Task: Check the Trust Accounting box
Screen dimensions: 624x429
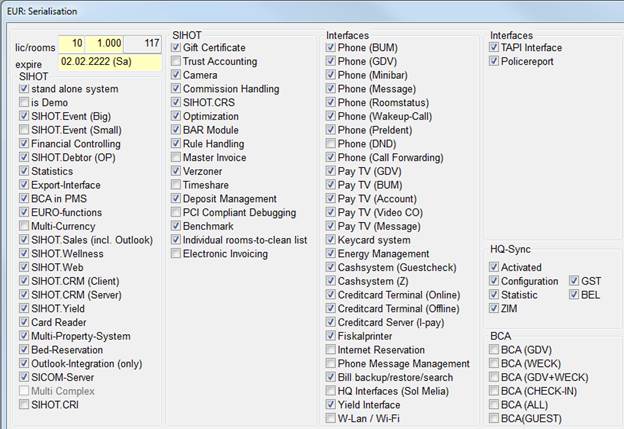Action: click(176, 62)
